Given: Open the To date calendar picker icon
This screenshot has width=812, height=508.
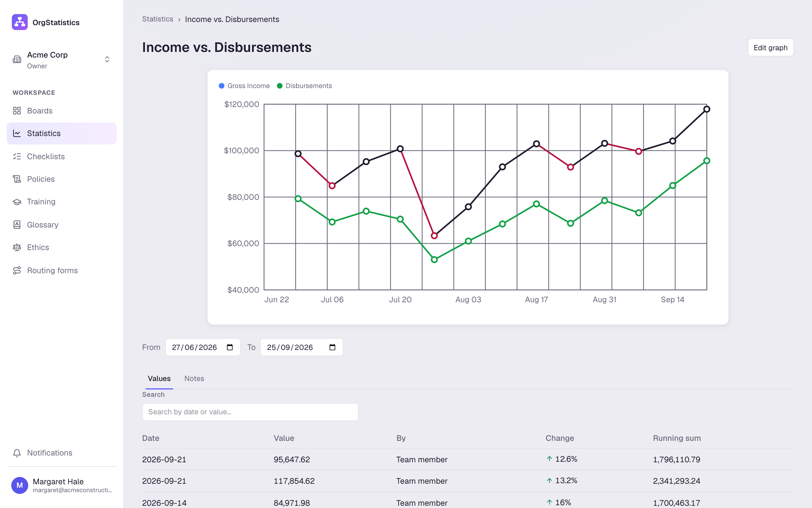Looking at the screenshot, I should 332,347.
